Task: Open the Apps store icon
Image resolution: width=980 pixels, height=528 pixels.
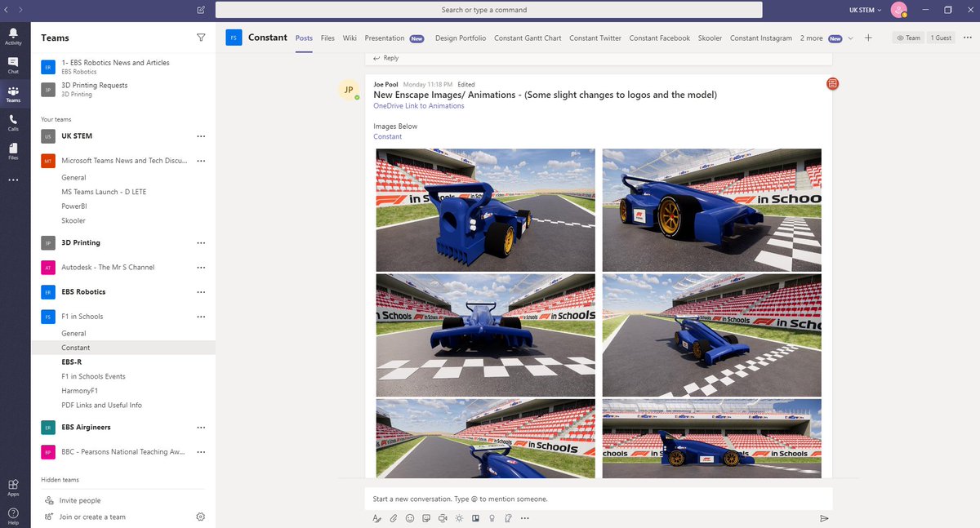Action: point(13,487)
